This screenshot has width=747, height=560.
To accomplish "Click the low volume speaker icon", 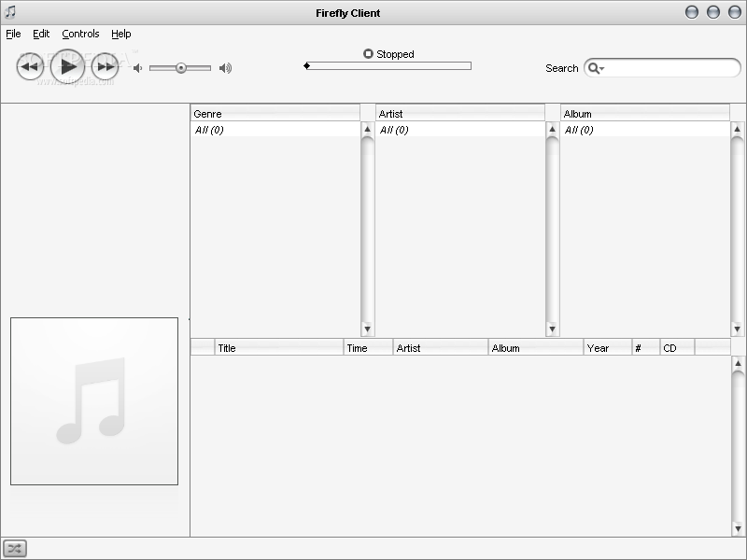I will (137, 68).
